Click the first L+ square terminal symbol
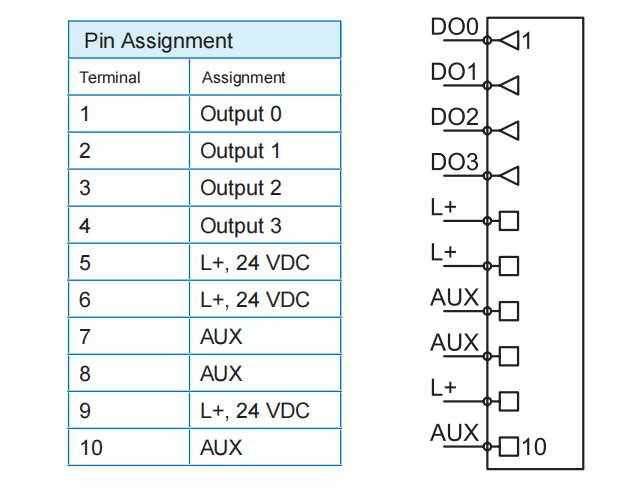 pos(509,221)
